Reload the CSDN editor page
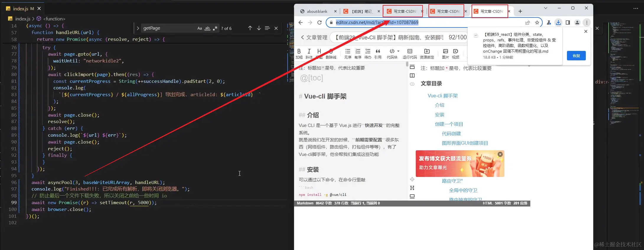 pyautogui.click(x=319, y=22)
